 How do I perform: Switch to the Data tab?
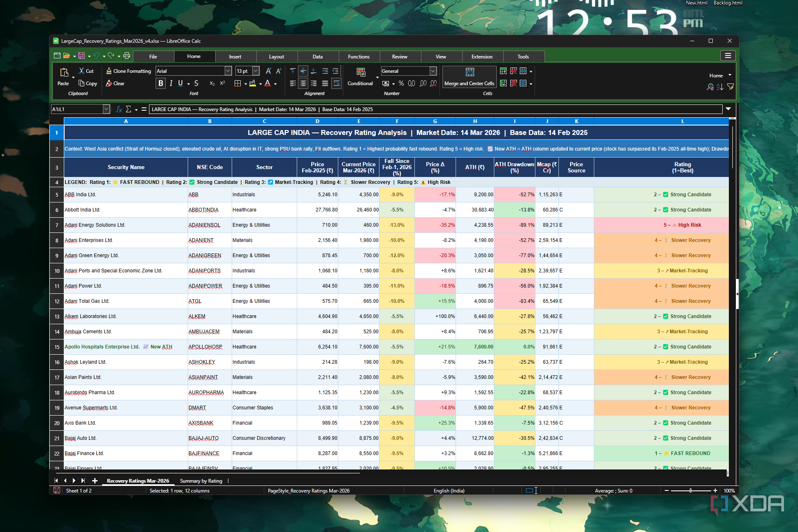pyautogui.click(x=317, y=57)
